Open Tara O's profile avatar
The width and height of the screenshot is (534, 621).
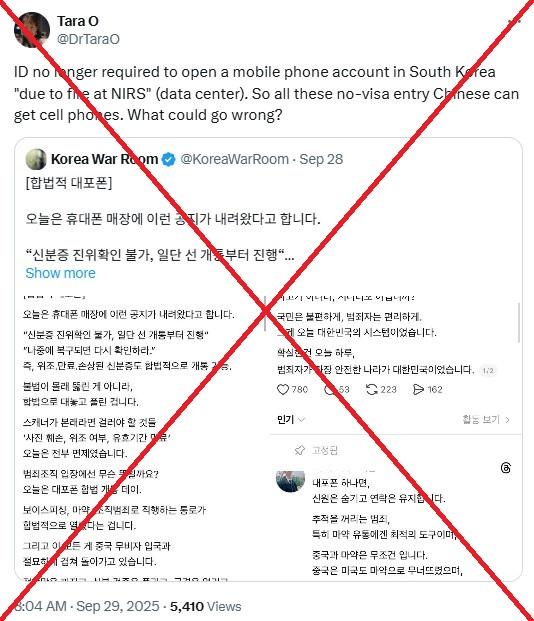tap(32, 30)
